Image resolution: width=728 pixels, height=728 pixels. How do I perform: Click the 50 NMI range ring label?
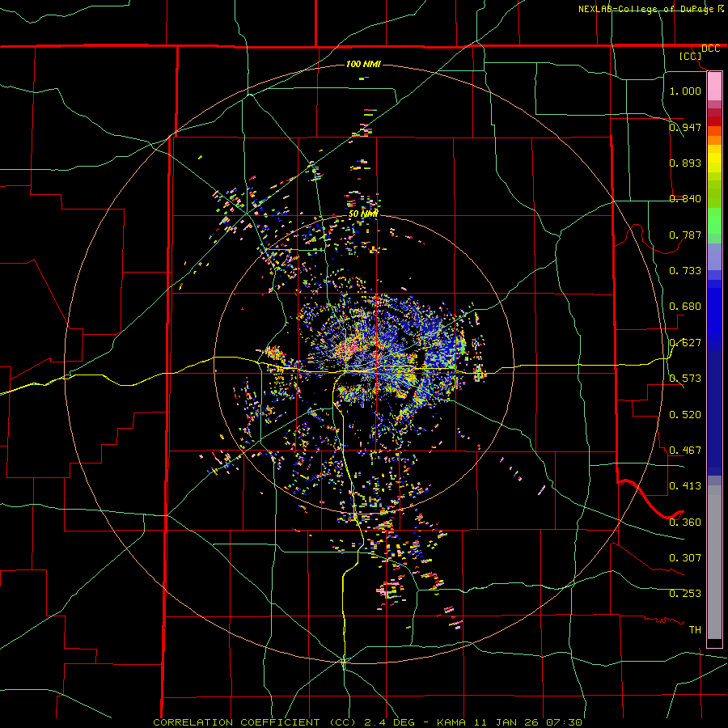(x=363, y=214)
